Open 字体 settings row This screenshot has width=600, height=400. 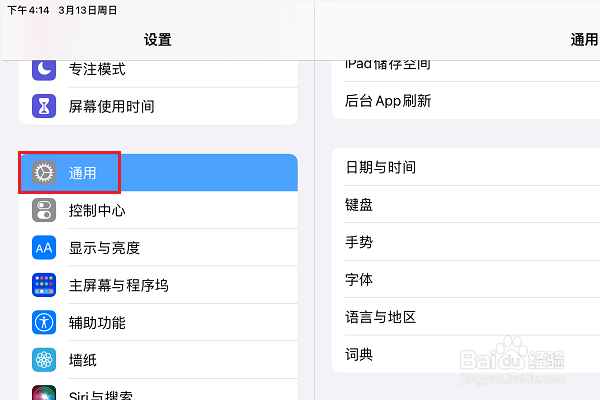(x=466, y=279)
